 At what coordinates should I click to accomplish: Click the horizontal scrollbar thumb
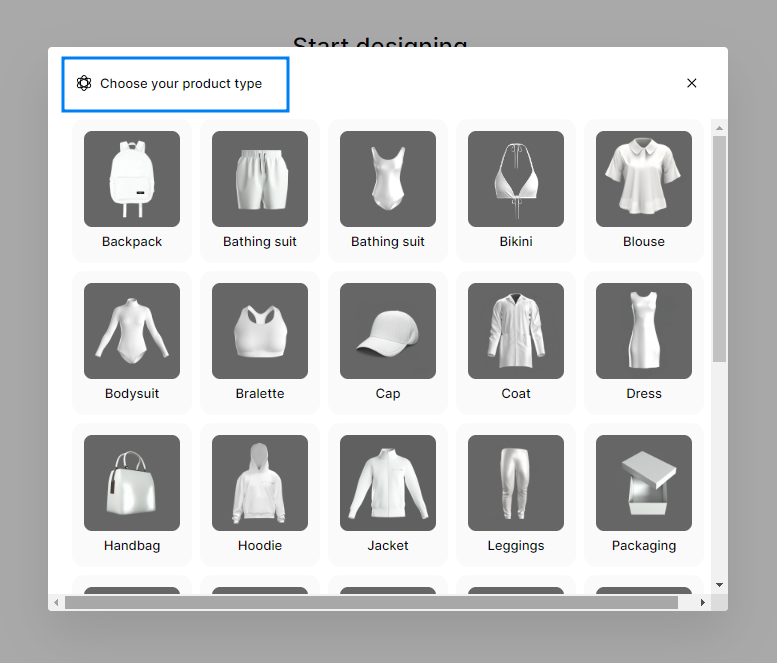(x=372, y=603)
